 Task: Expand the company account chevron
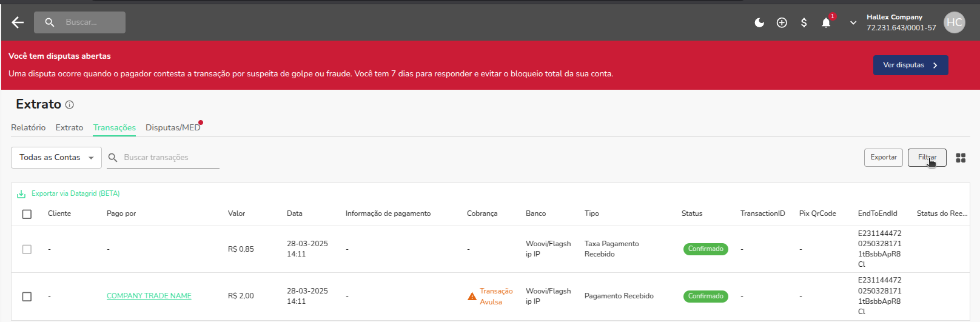853,22
